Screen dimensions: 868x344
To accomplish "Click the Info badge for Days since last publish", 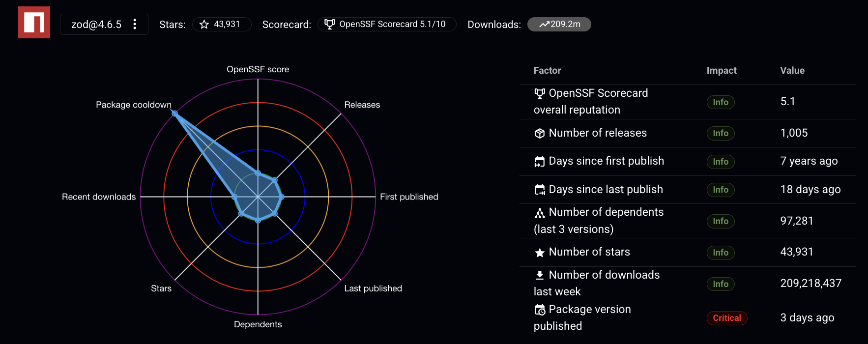I will point(721,190).
